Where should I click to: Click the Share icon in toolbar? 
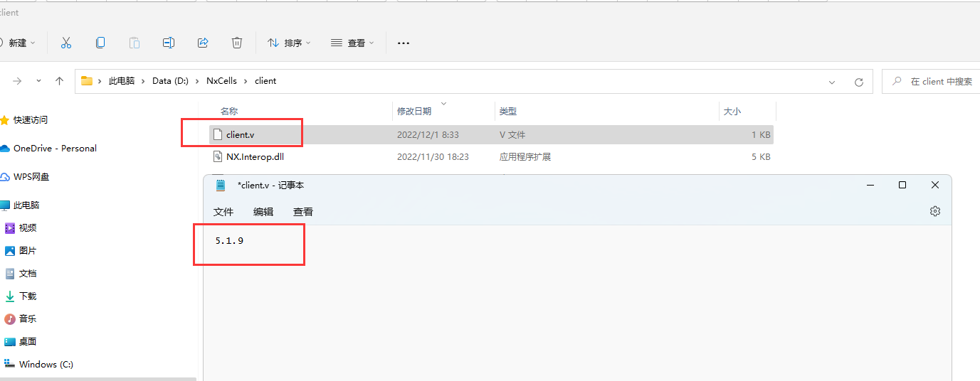coord(203,43)
